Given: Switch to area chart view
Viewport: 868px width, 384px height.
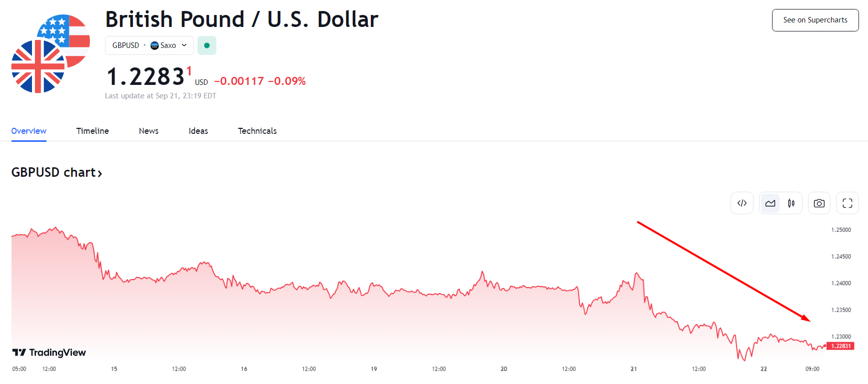Looking at the screenshot, I should [770, 203].
